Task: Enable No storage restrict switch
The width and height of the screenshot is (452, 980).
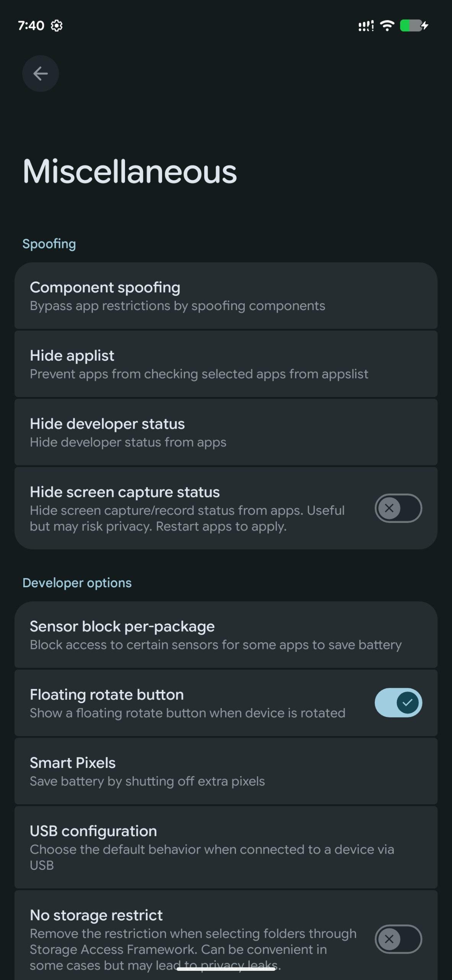Action: [398, 939]
